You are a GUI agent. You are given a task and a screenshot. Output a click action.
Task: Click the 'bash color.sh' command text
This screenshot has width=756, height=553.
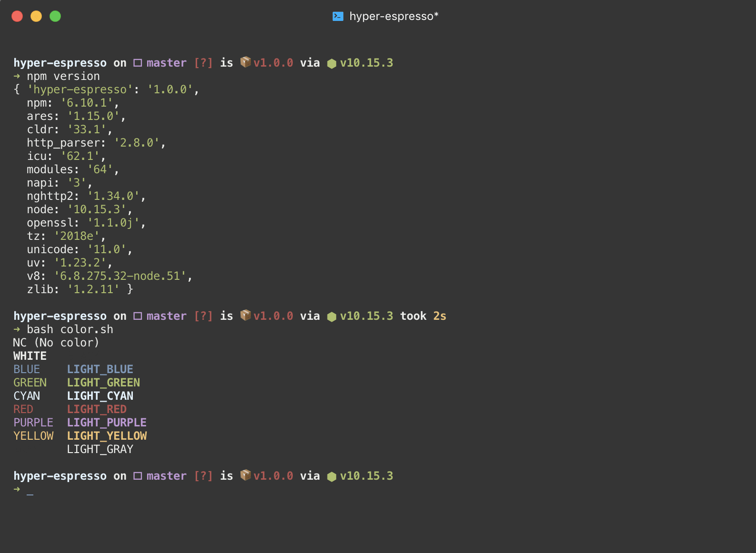point(70,329)
